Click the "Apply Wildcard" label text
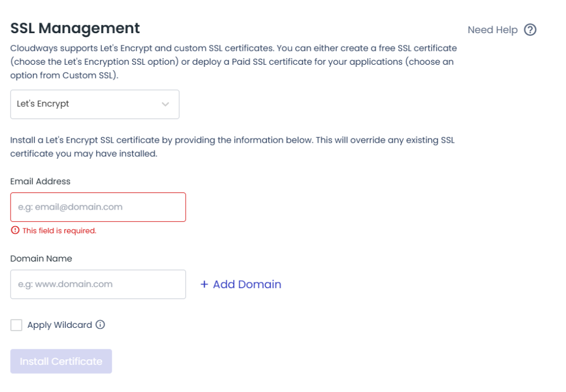566x392 pixels. tap(60, 325)
